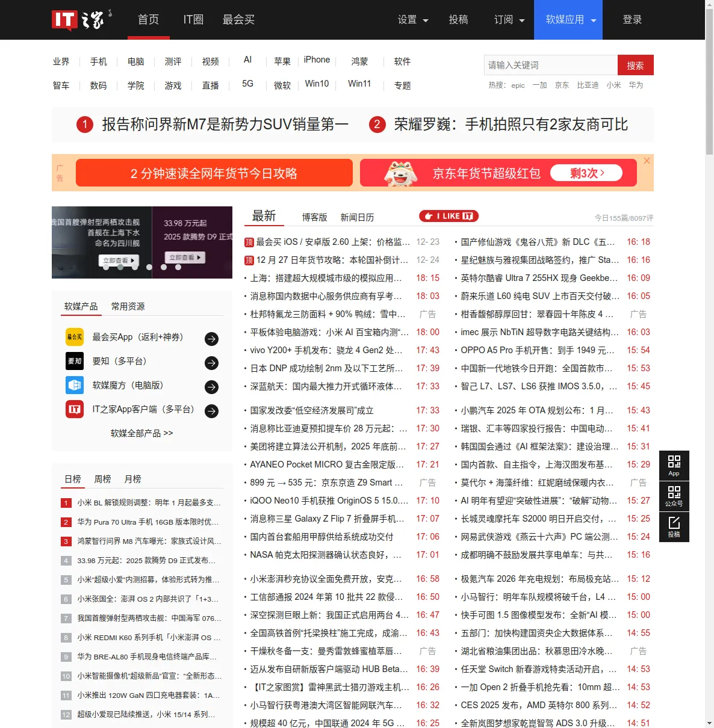Viewport: 714px width, 728px height.
Task: Click the I LIKE IT badge
Action: coord(449,216)
